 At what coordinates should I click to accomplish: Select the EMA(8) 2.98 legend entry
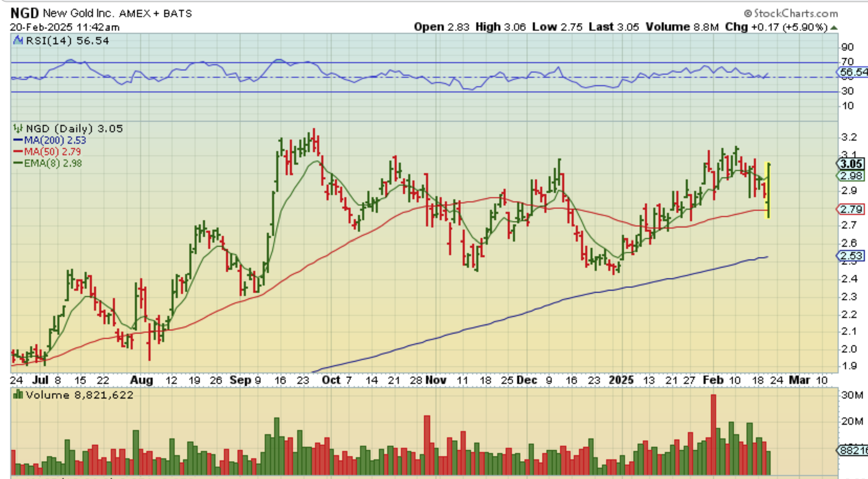tap(52, 164)
